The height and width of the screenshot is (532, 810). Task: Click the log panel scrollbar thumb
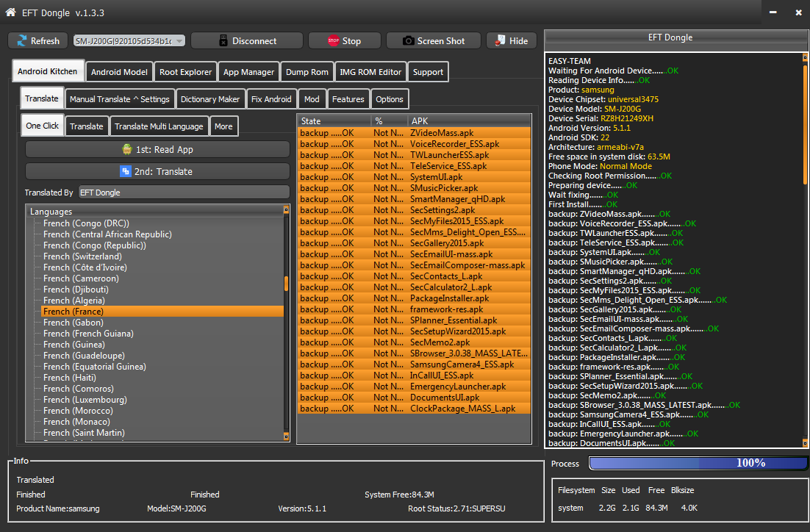click(x=805, y=124)
